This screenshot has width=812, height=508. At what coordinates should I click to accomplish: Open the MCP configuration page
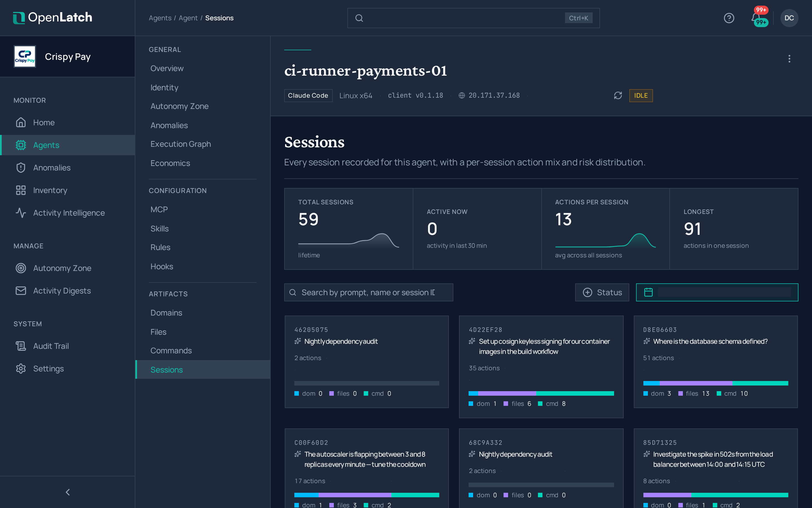[x=203, y=210]
